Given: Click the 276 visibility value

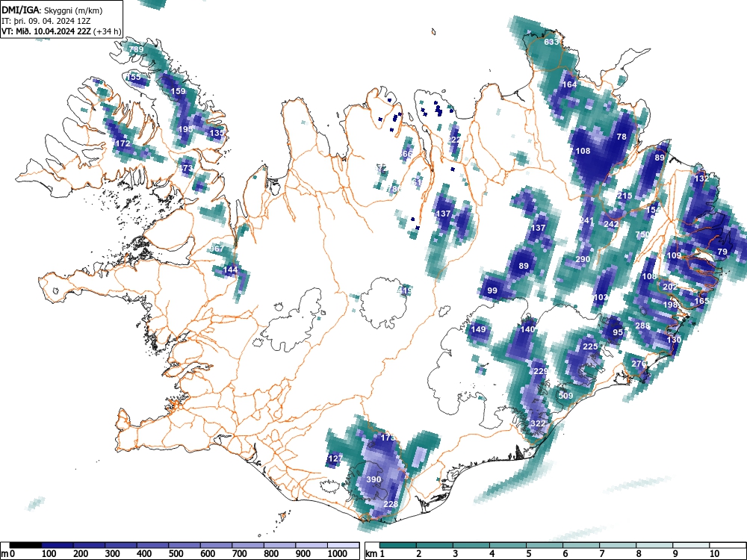Looking at the screenshot, I should point(639,364).
